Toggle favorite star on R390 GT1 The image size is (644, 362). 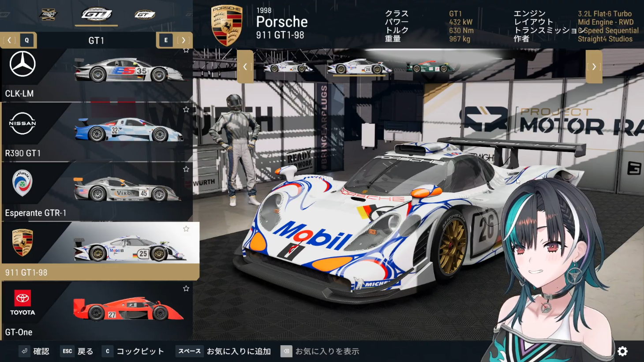tap(186, 109)
